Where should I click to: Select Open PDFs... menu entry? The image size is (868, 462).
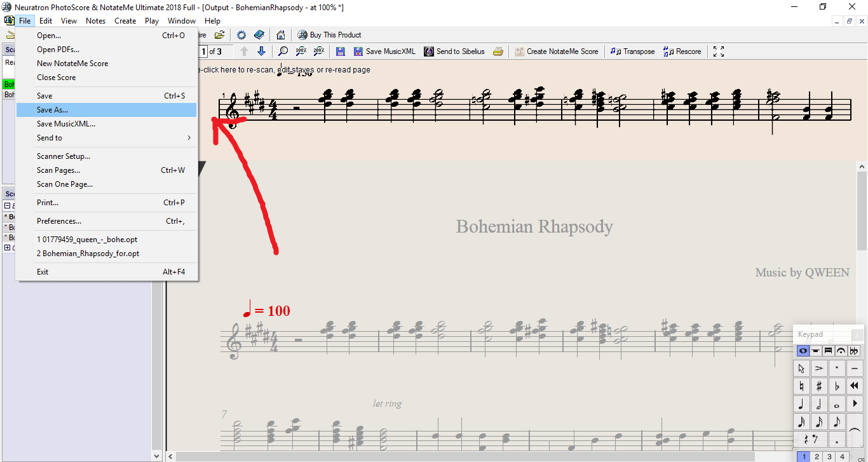pyautogui.click(x=107, y=50)
